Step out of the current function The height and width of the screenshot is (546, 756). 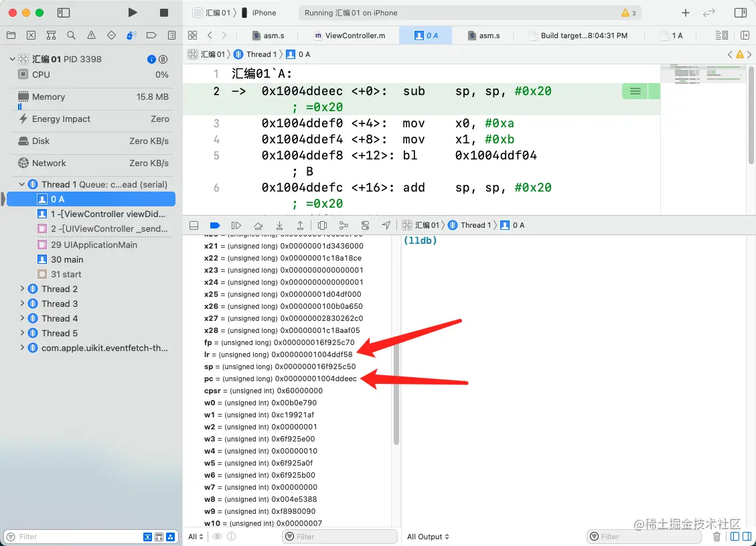[x=300, y=225]
